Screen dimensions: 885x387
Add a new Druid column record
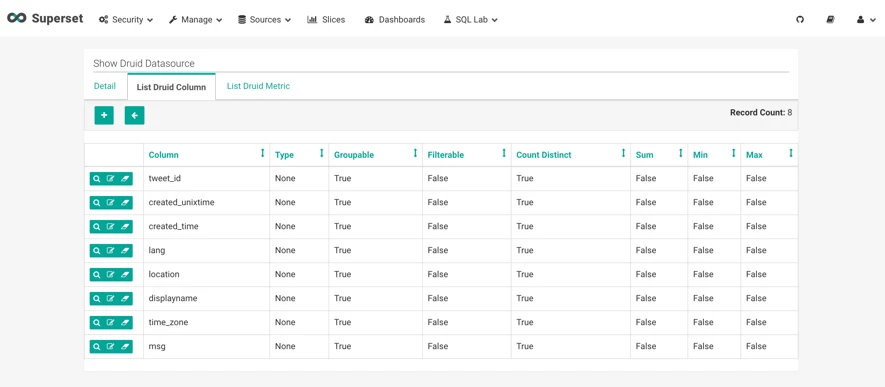point(104,115)
